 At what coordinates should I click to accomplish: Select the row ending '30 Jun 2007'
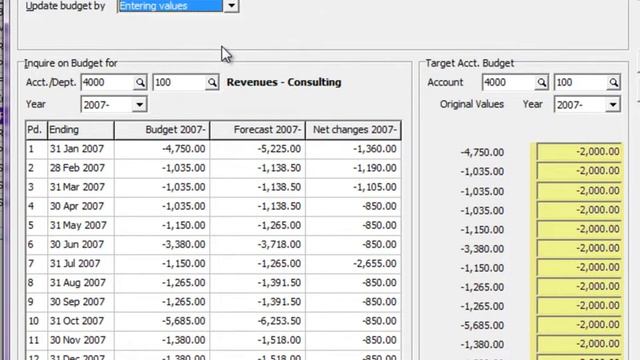213,245
